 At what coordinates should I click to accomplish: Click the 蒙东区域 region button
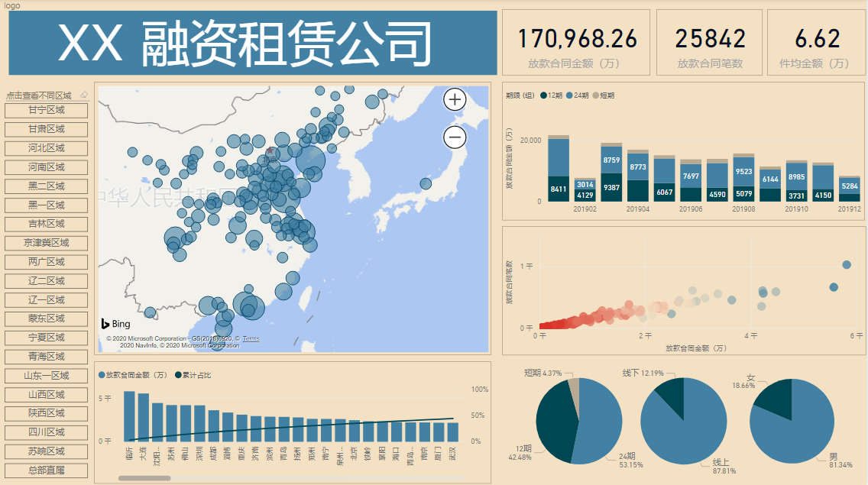tap(47, 319)
